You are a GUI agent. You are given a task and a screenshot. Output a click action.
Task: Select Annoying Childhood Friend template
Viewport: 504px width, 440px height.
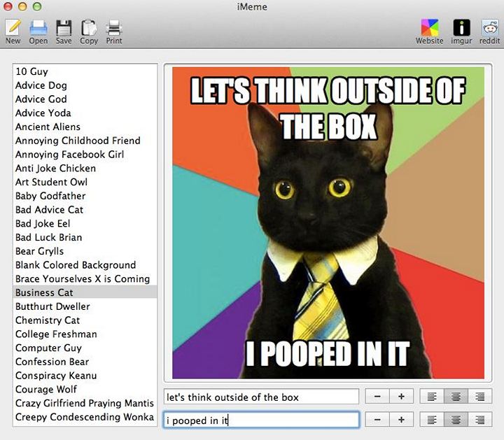pos(85,141)
